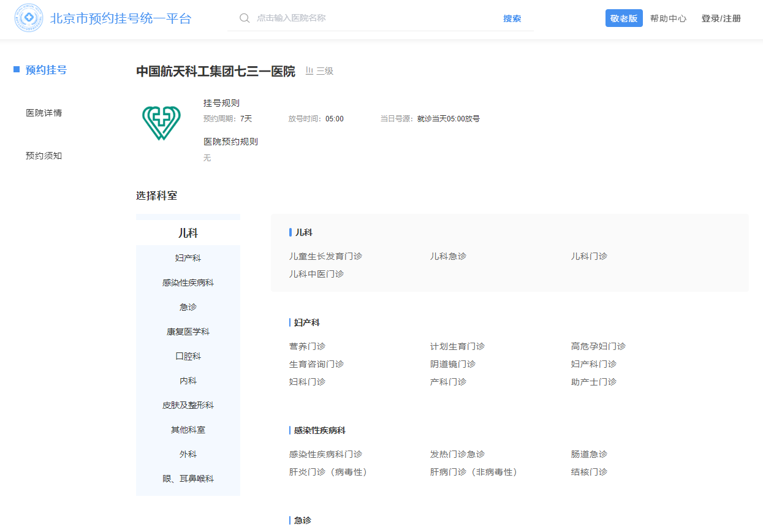Open 助产士门诊
The image size is (763, 532).
point(594,382)
